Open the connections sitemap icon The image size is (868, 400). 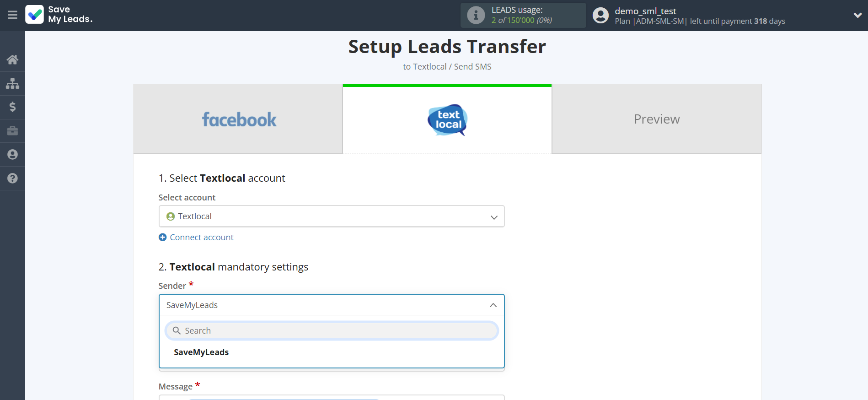coord(12,83)
